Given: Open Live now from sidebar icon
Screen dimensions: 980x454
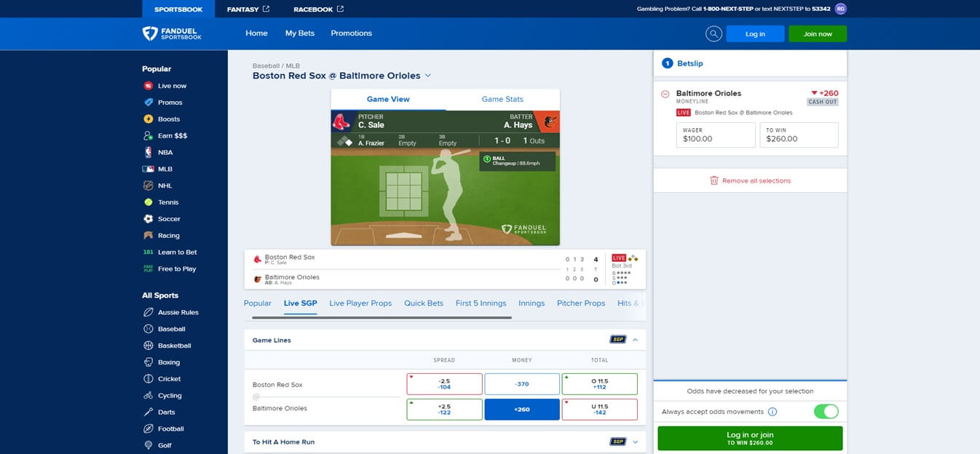Looking at the screenshot, I should (149, 86).
